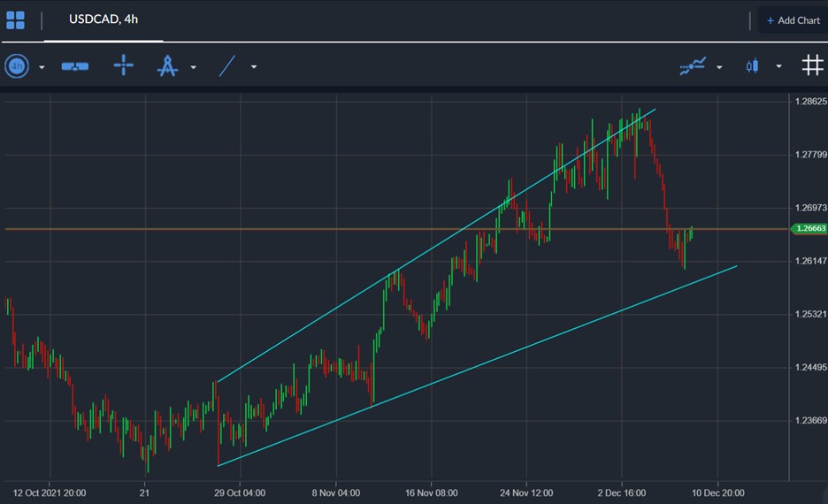Expand the chart type dropdown arrow
Screen dimensions: 828x504
778,67
